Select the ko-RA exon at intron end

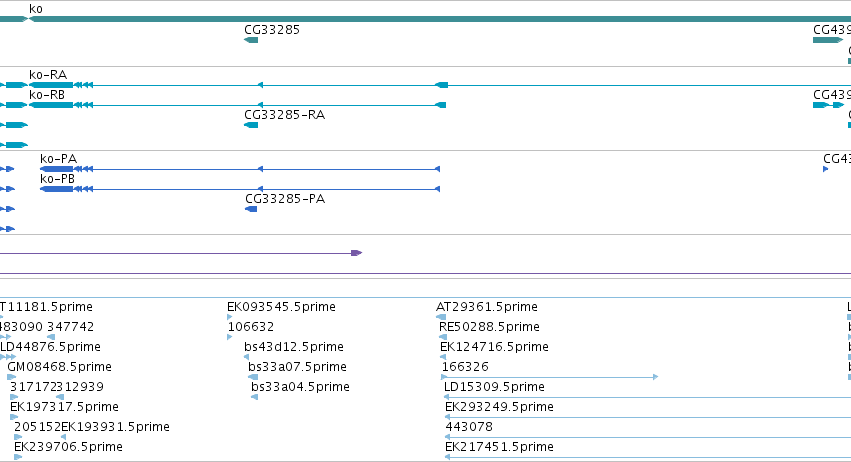click(442, 85)
